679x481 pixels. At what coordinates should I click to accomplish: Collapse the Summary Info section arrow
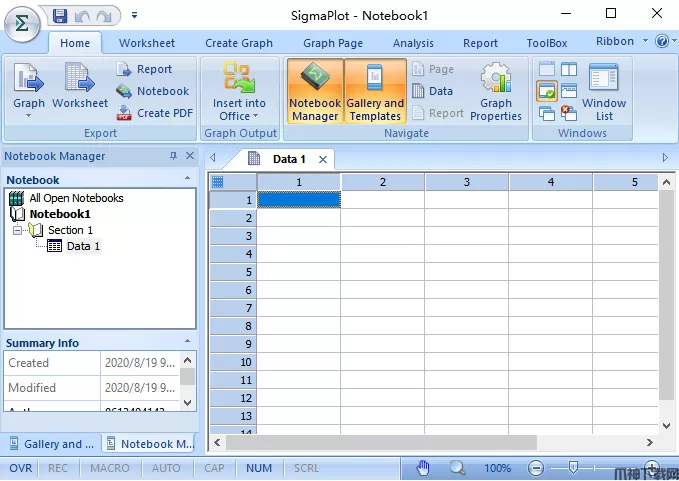click(188, 341)
